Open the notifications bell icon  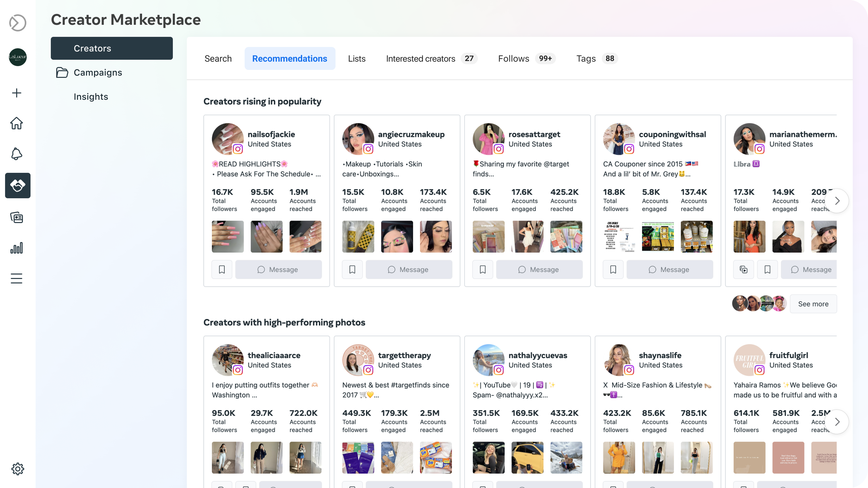[17, 154]
